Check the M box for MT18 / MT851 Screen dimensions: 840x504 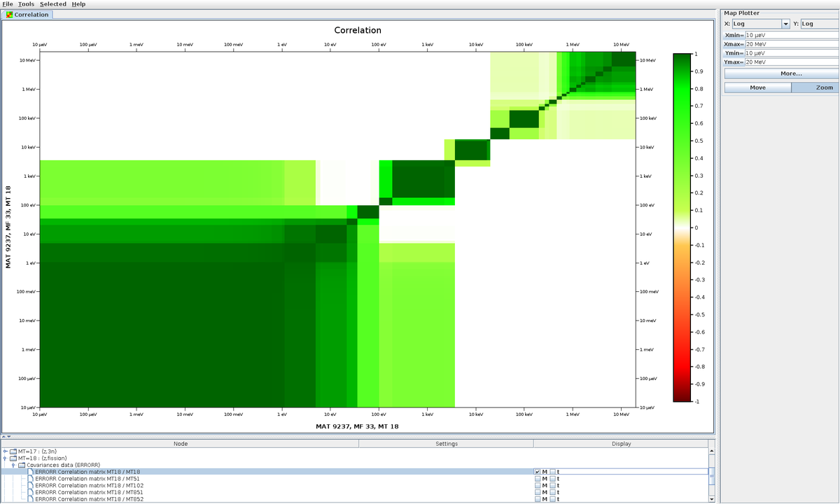(538, 492)
